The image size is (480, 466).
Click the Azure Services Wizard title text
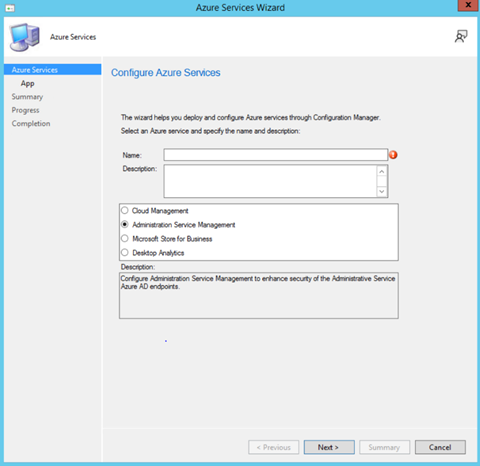click(240, 8)
